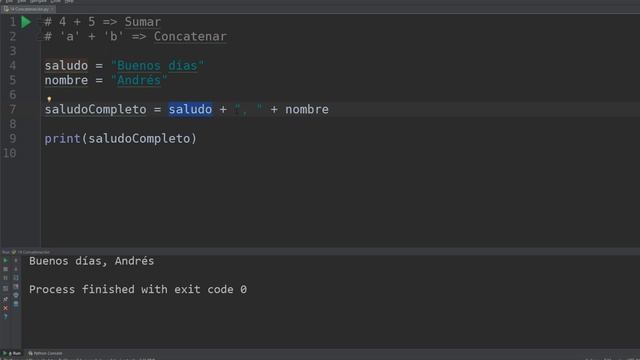Click the print icon in Run console toolbar
The width and height of the screenshot is (640, 360).
(x=16, y=295)
